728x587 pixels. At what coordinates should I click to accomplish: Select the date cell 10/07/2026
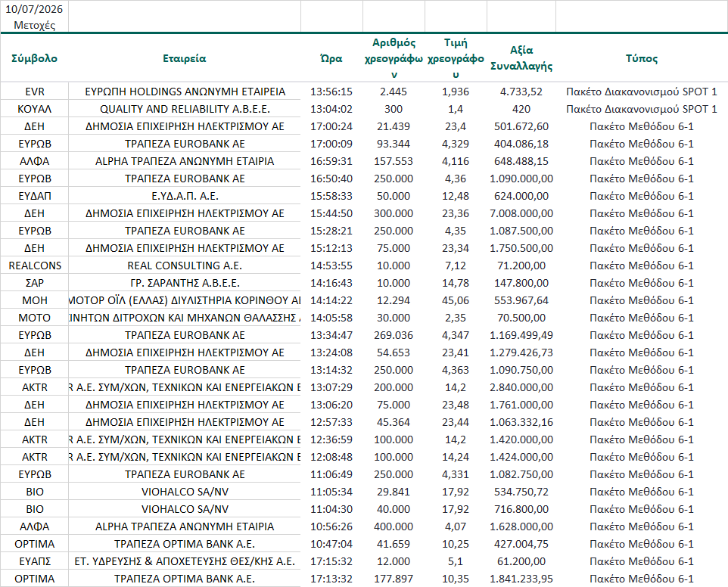[x=34, y=9]
